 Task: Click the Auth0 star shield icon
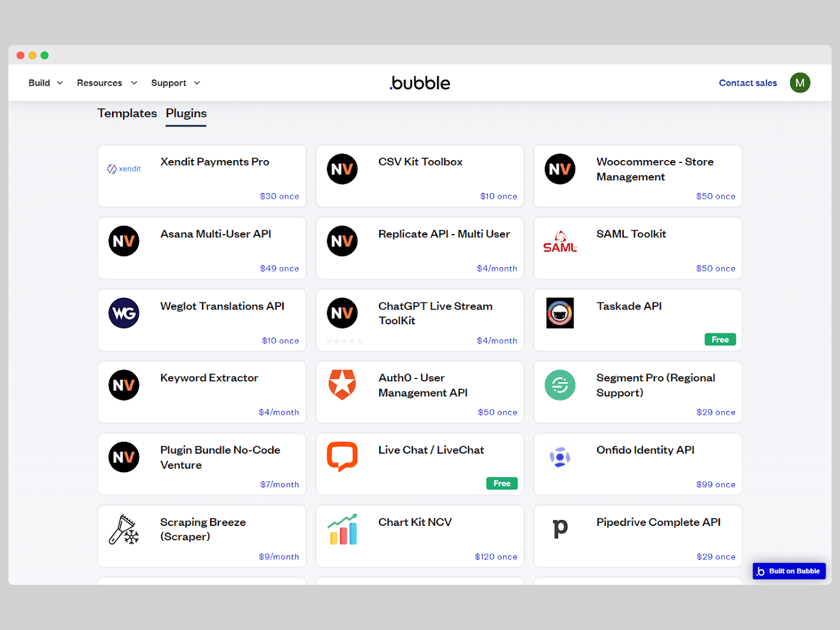[342, 385]
